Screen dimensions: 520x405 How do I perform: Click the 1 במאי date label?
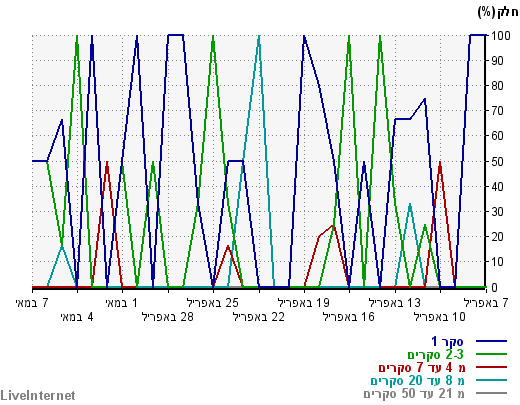coord(122,303)
